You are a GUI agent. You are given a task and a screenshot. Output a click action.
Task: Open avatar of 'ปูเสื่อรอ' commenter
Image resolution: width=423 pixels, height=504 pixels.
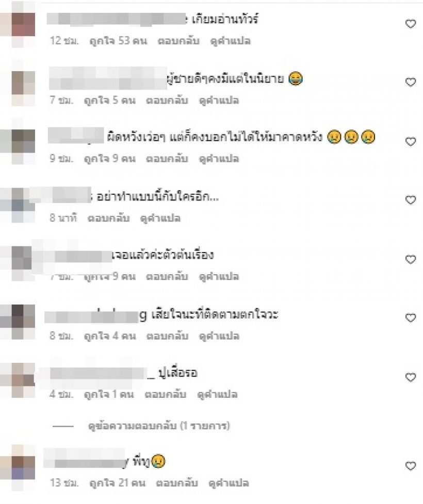tap(23, 380)
